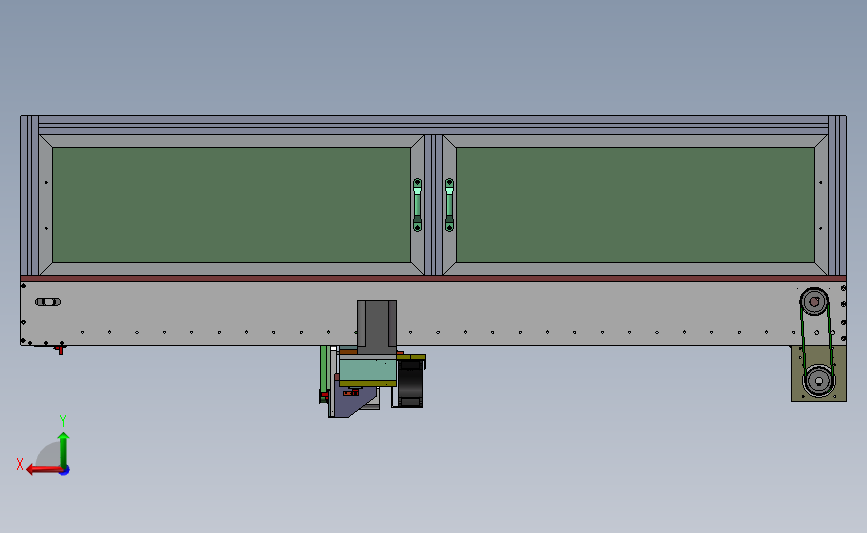Select the upper belt pulley
This screenshot has height=533, width=867.
click(x=814, y=301)
